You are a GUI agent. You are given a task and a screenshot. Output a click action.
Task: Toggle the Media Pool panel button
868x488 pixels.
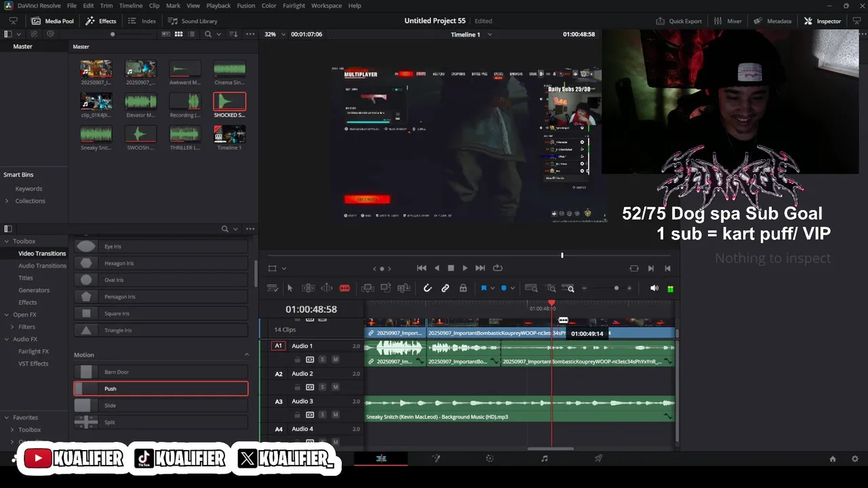(52, 21)
